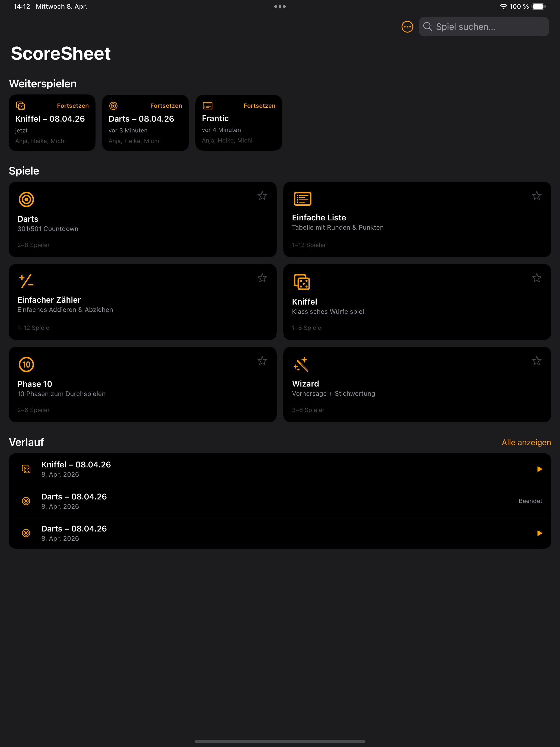Tap the play arrow on the unfinished Darts history row
The image size is (560, 747).
tap(539, 533)
